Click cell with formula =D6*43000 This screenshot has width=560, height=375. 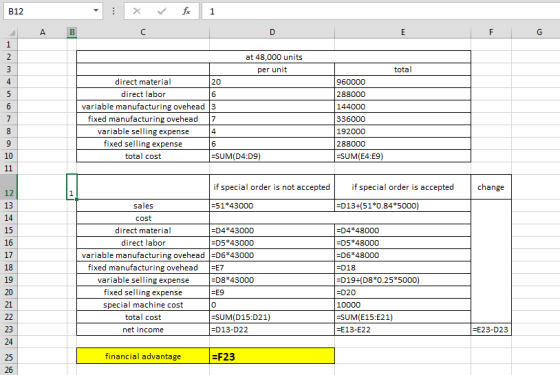coord(272,255)
